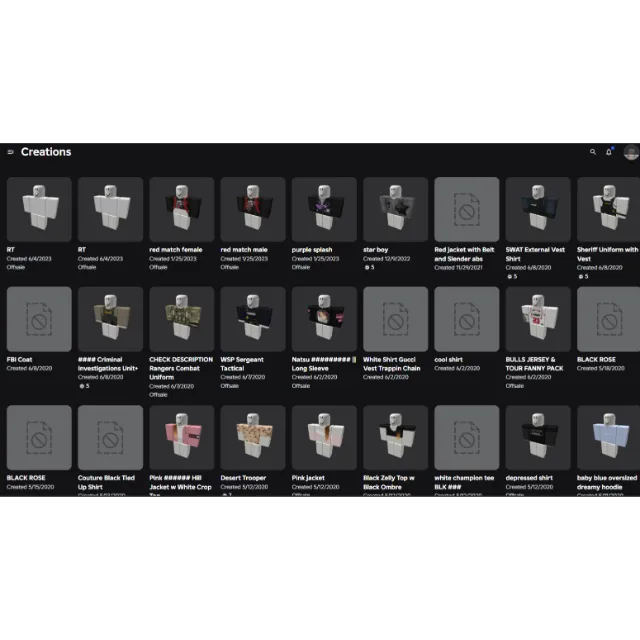Open the user profile avatar
This screenshot has height=640, width=640.
[x=631, y=152]
